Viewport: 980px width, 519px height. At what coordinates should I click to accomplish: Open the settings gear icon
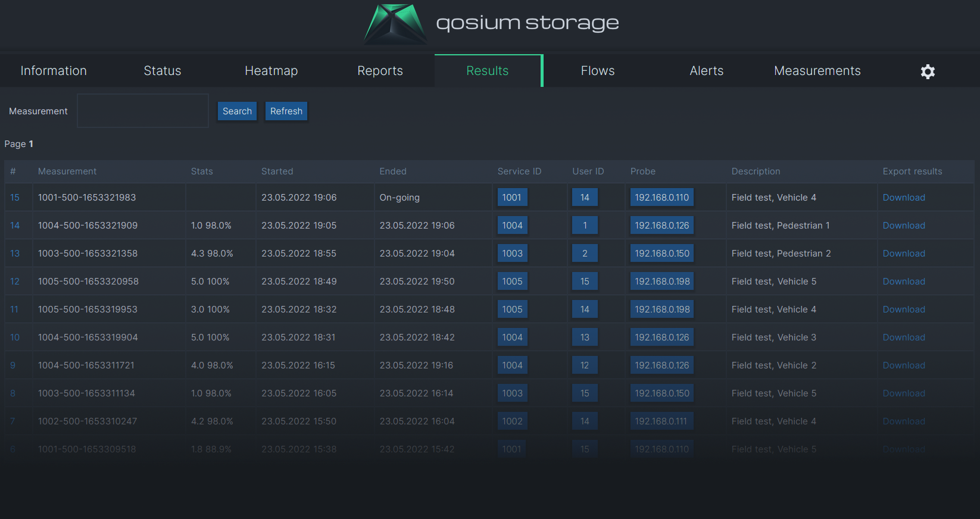coord(927,71)
